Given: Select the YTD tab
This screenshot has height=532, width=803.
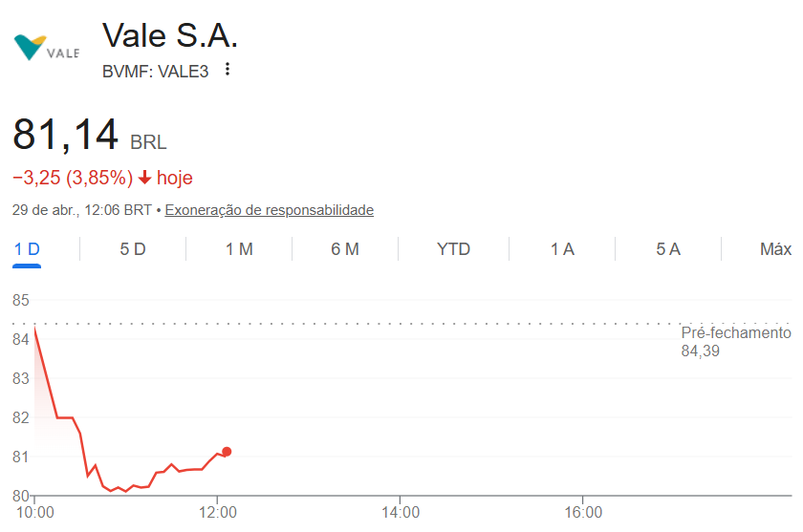Looking at the screenshot, I should [453, 249].
